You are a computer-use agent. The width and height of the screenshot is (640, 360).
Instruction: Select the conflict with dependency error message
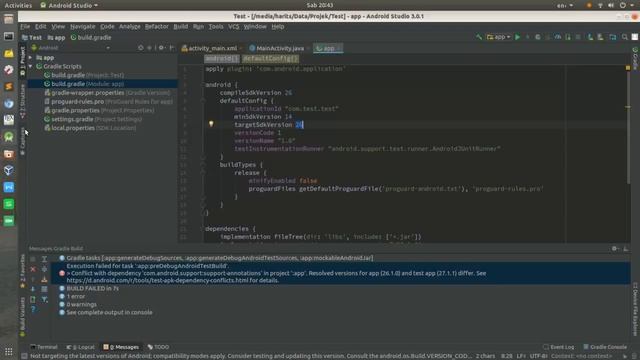pos(341,273)
